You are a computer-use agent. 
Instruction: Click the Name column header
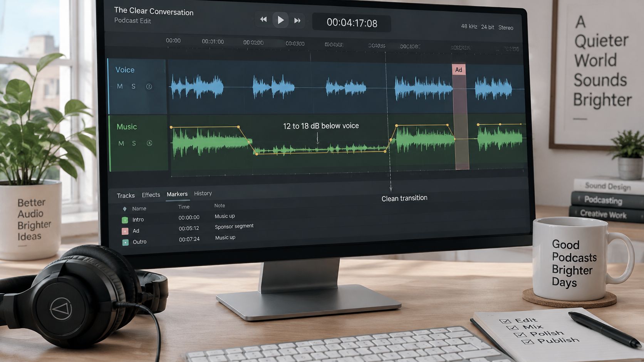139,209
